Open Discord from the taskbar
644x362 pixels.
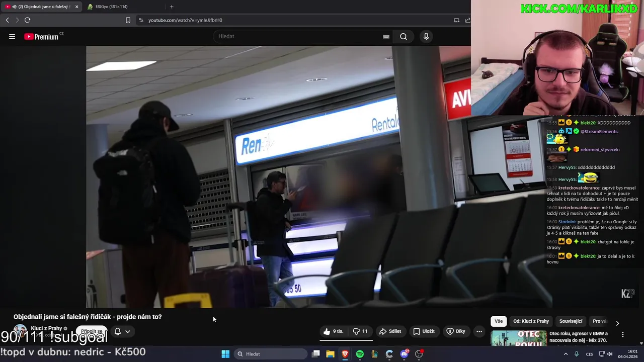click(404, 354)
